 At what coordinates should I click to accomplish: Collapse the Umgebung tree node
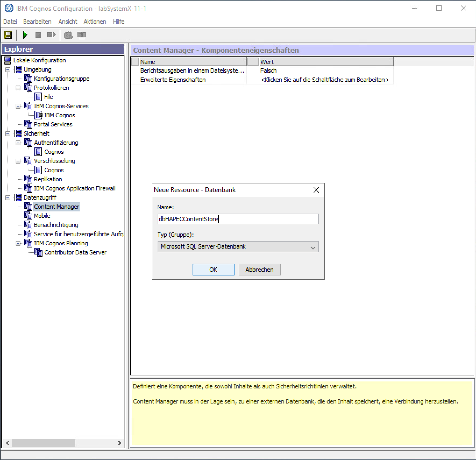[8, 70]
